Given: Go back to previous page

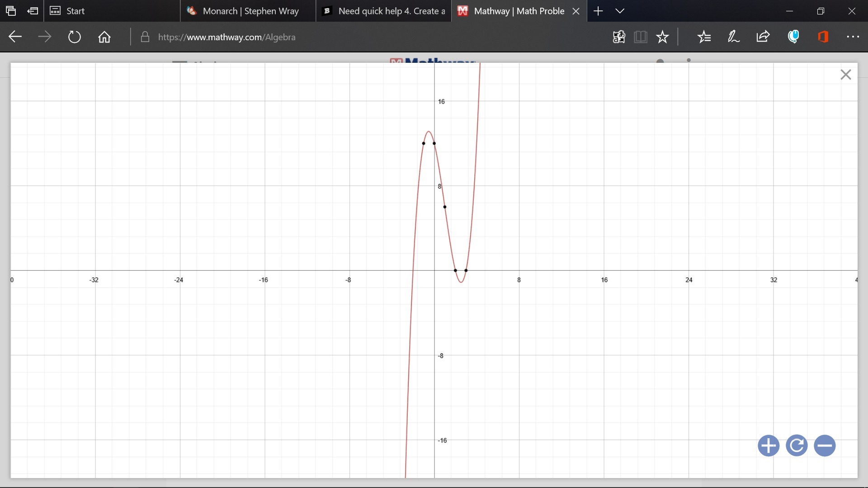Looking at the screenshot, I should click(15, 37).
